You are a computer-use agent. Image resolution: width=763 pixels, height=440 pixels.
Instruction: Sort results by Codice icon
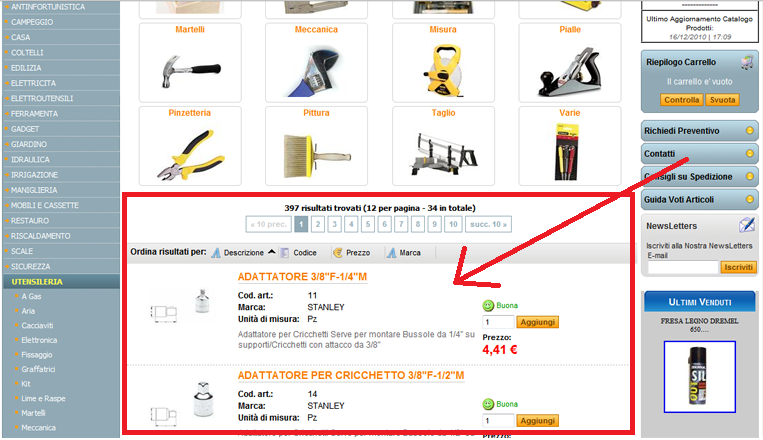click(285, 253)
